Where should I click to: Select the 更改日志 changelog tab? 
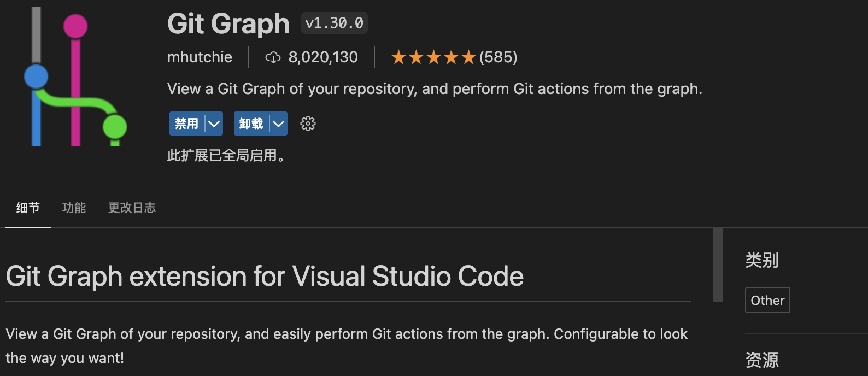coord(132,208)
